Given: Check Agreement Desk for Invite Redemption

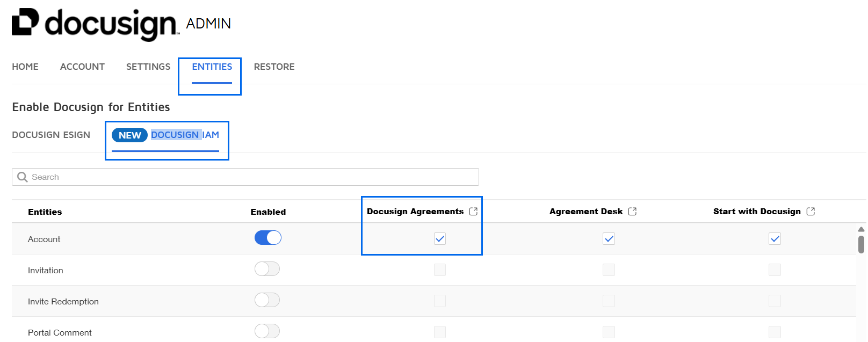Looking at the screenshot, I should [609, 301].
